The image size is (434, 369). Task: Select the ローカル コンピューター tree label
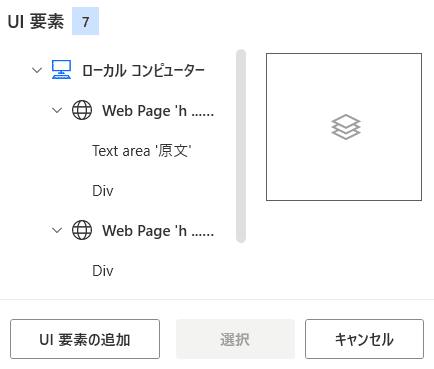coord(143,71)
